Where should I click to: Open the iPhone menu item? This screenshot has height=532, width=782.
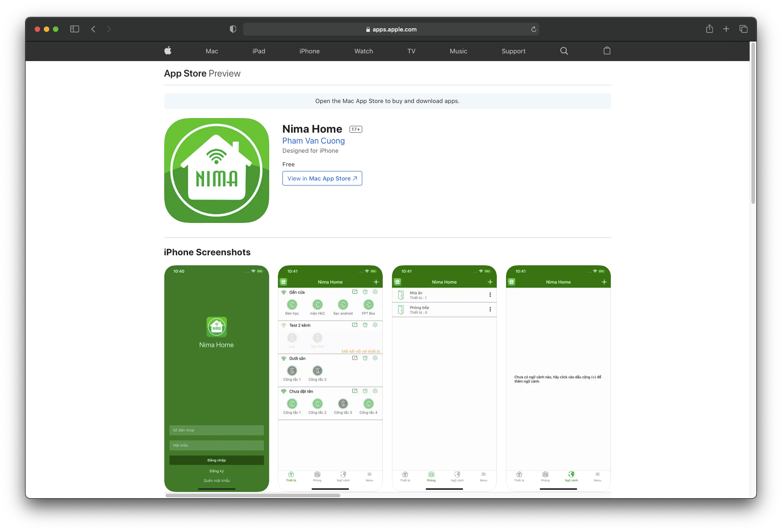(309, 51)
